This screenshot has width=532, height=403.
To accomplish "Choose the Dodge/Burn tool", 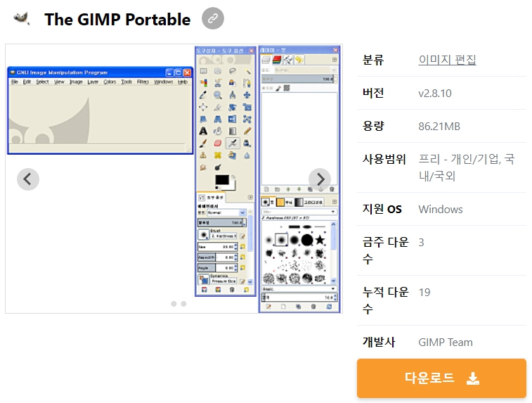I will click(218, 167).
